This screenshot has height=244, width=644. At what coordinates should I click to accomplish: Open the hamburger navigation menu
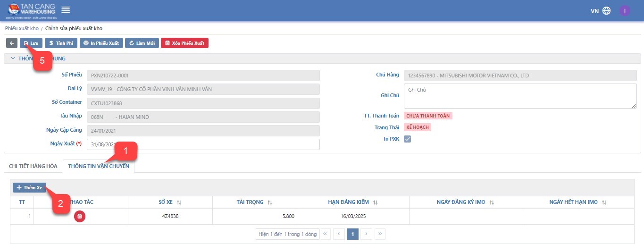[x=66, y=10]
